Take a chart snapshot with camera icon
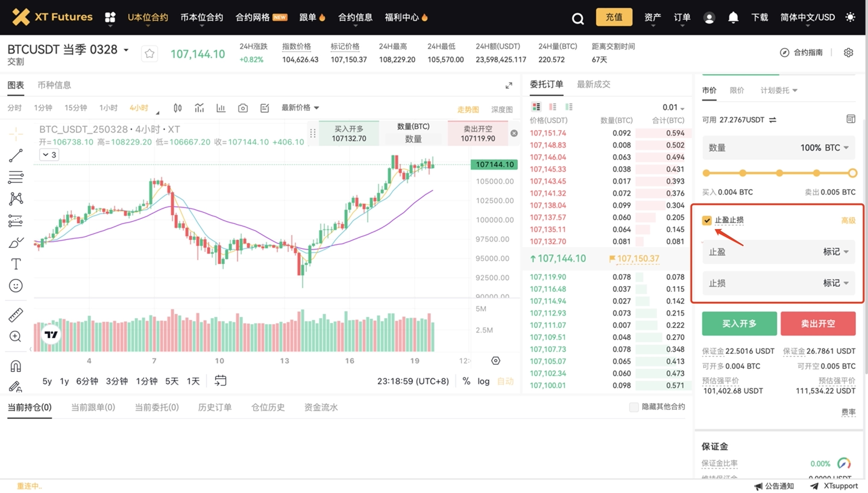The width and height of the screenshot is (868, 493). (x=243, y=108)
